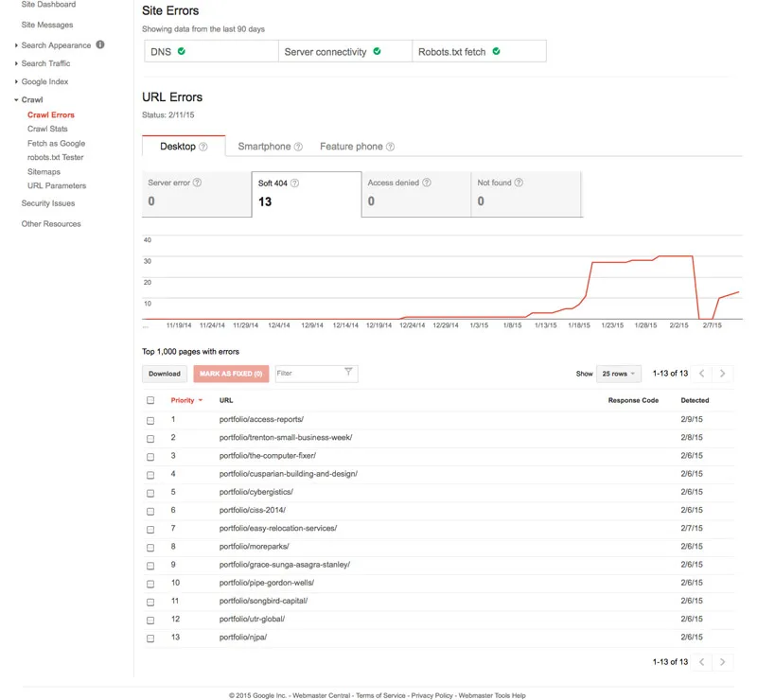
Task: Open the Soft 404 help icon
Action: (294, 183)
